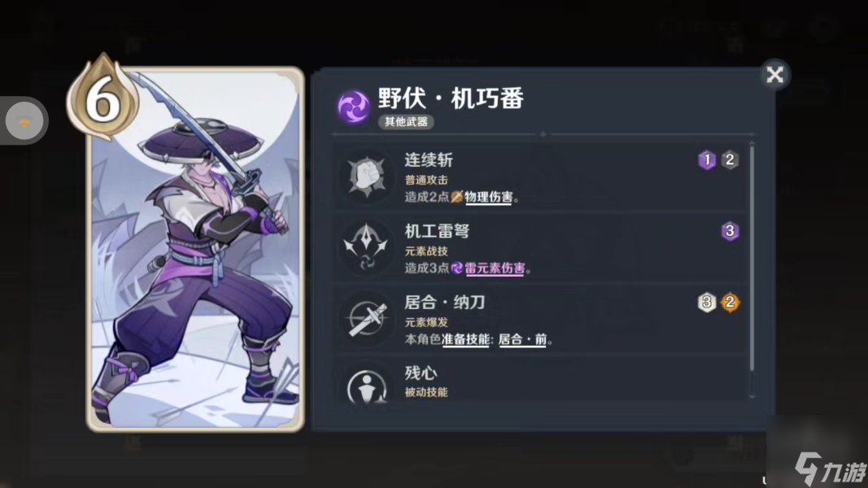Click the skill list vertical scrollbar
The height and width of the screenshot is (488, 868).
tap(751, 257)
